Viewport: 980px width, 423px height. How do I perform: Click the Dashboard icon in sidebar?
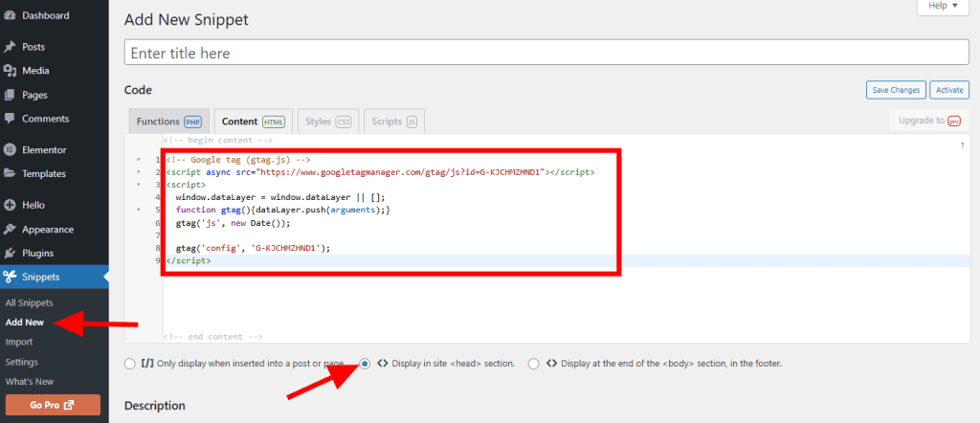click(10, 16)
